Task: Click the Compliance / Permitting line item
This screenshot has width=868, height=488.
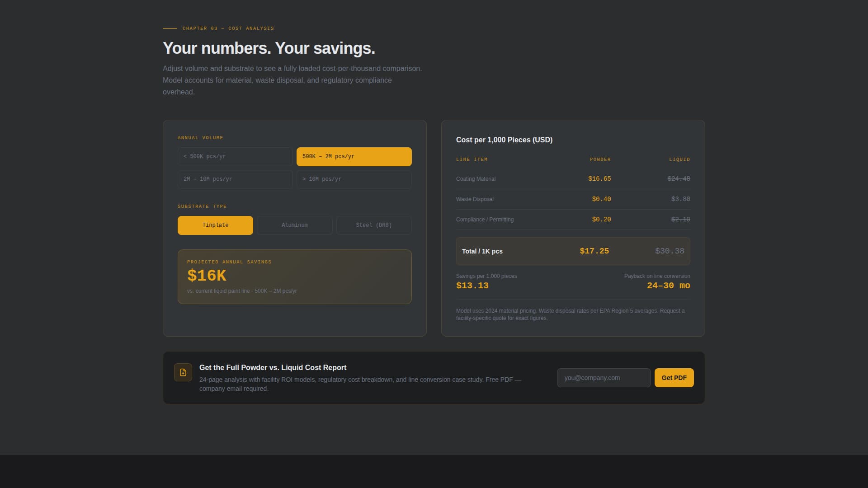Action: [x=485, y=219]
